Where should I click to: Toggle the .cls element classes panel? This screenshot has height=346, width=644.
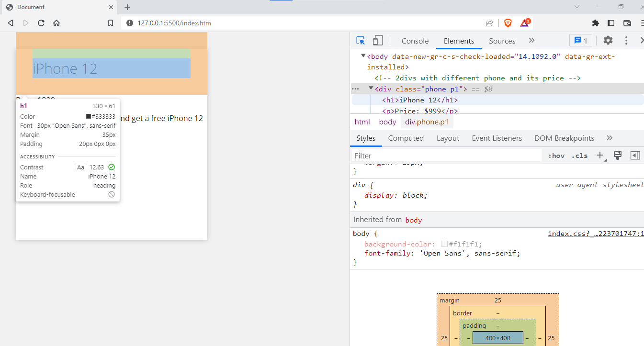point(579,156)
